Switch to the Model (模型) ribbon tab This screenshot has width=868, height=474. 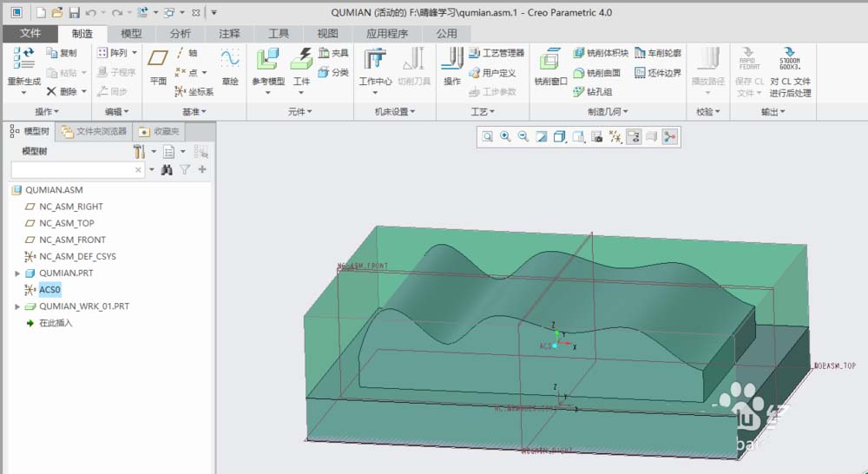pyautogui.click(x=131, y=34)
